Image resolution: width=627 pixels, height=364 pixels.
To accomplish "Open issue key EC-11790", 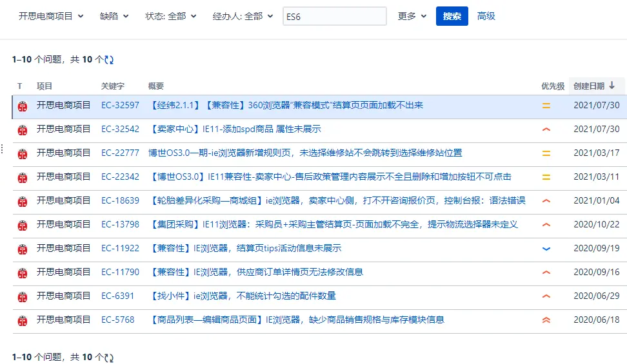I will click(x=120, y=272).
